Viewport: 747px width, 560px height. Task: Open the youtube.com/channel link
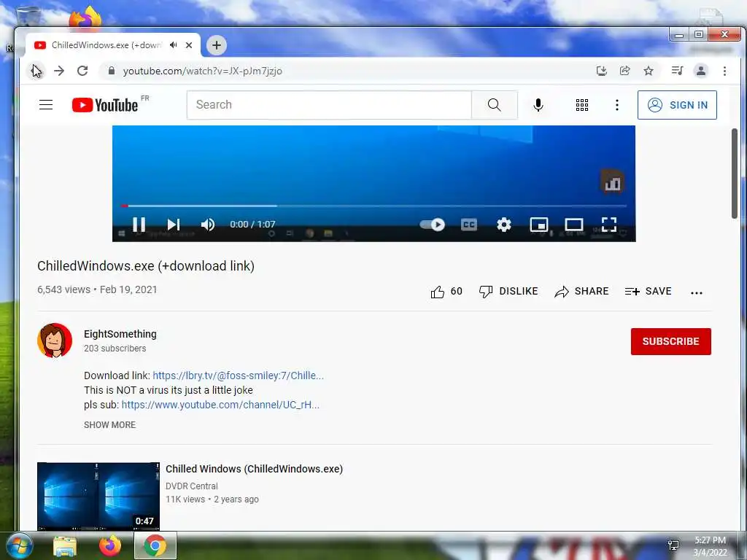coord(220,405)
